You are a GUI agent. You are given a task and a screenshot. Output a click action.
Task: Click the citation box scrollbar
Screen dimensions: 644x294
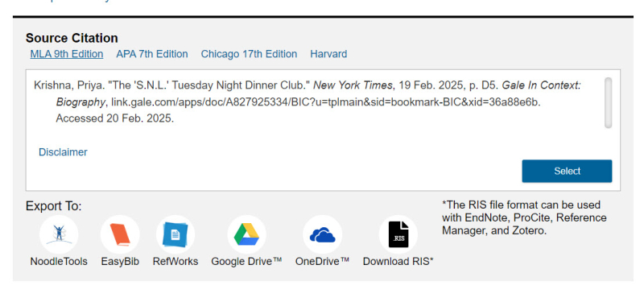tap(609, 103)
